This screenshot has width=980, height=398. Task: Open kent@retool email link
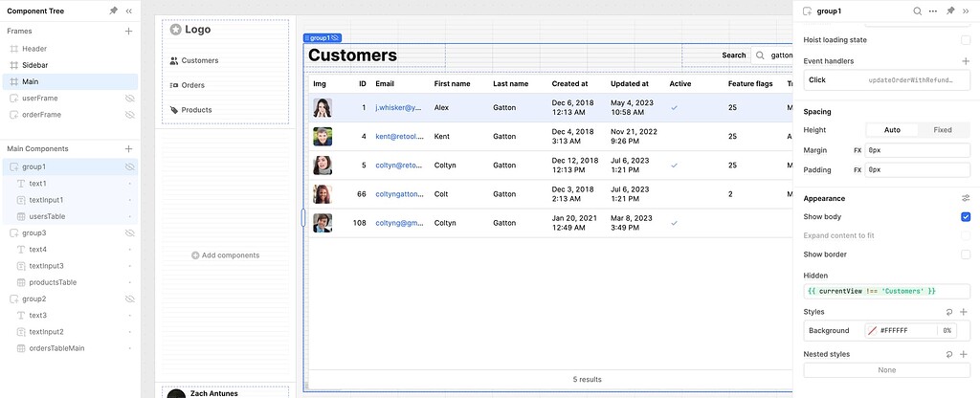point(399,136)
